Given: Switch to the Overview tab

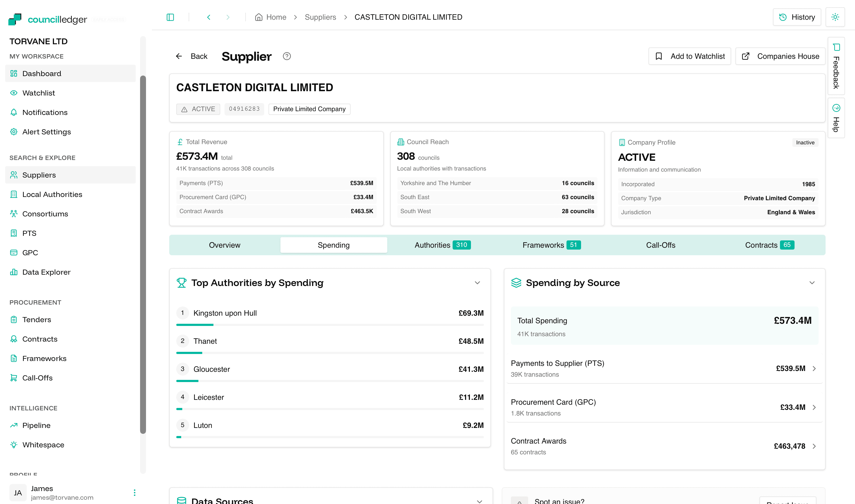Looking at the screenshot, I should click(x=225, y=245).
